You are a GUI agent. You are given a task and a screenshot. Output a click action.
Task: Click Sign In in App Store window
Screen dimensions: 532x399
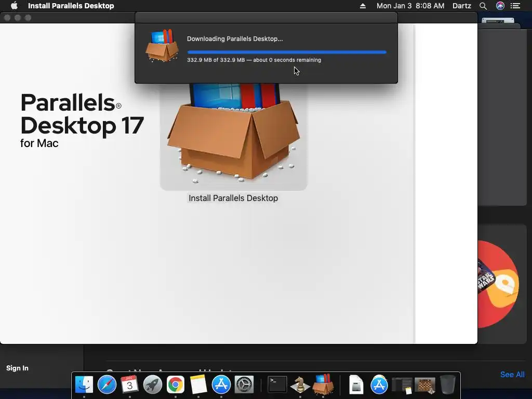click(x=17, y=368)
